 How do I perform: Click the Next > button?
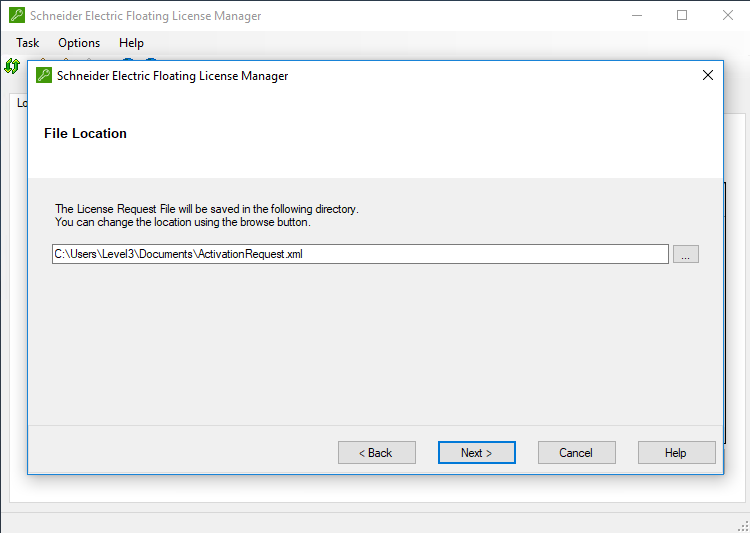coord(476,453)
